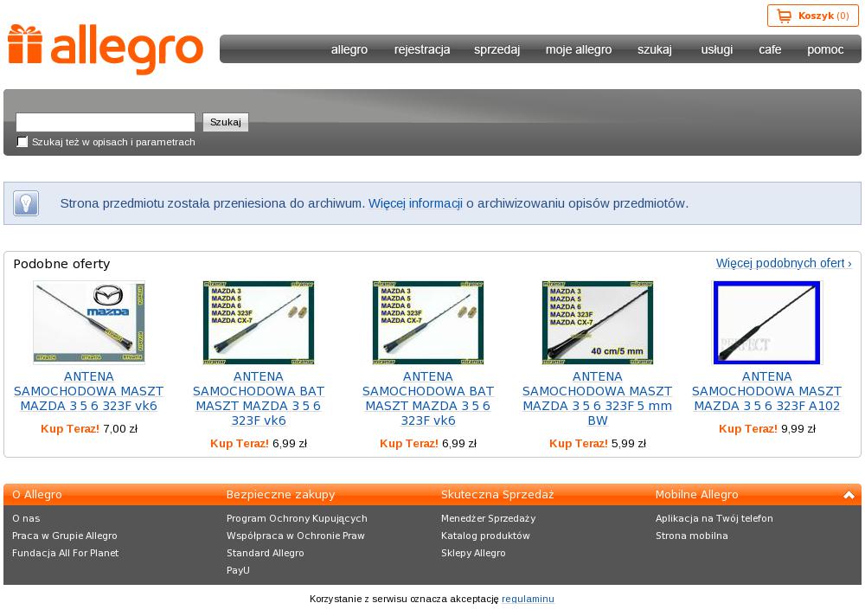Select the 'sprzedaj' menu item

pos(497,49)
